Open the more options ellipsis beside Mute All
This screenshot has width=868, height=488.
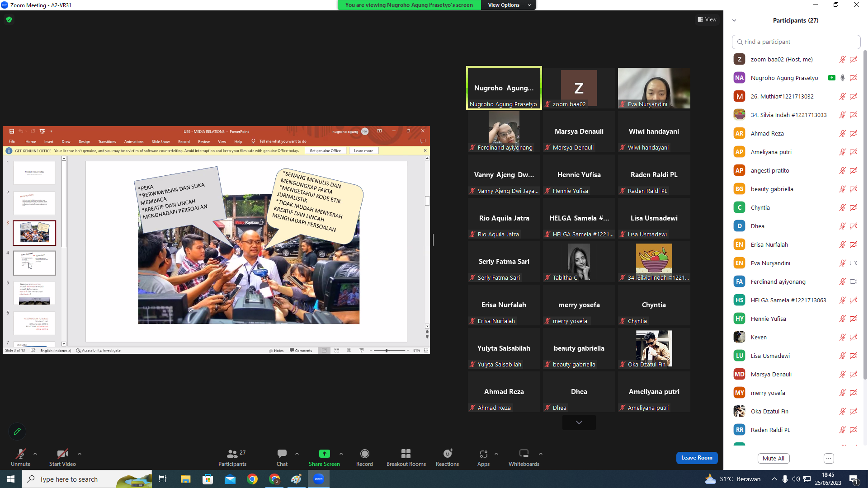pos(829,458)
